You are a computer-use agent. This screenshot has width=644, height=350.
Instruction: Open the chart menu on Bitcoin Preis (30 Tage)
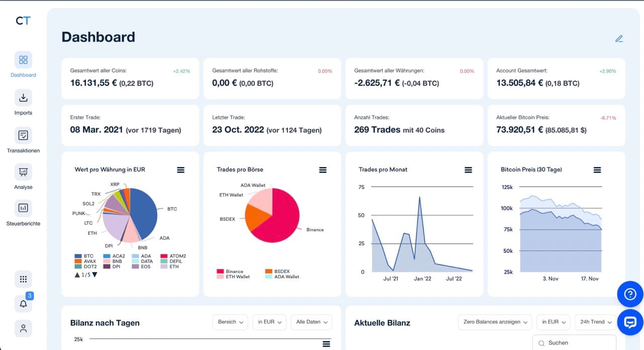point(597,169)
